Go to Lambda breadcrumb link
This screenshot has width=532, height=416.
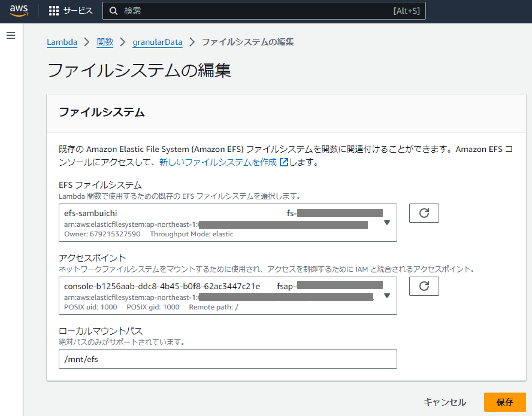[x=62, y=42]
